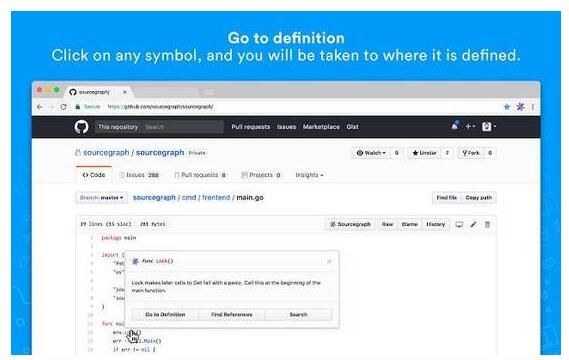Open Marketplace in top navigation
Viewport: 569px width, 360px height.
pos(321,127)
